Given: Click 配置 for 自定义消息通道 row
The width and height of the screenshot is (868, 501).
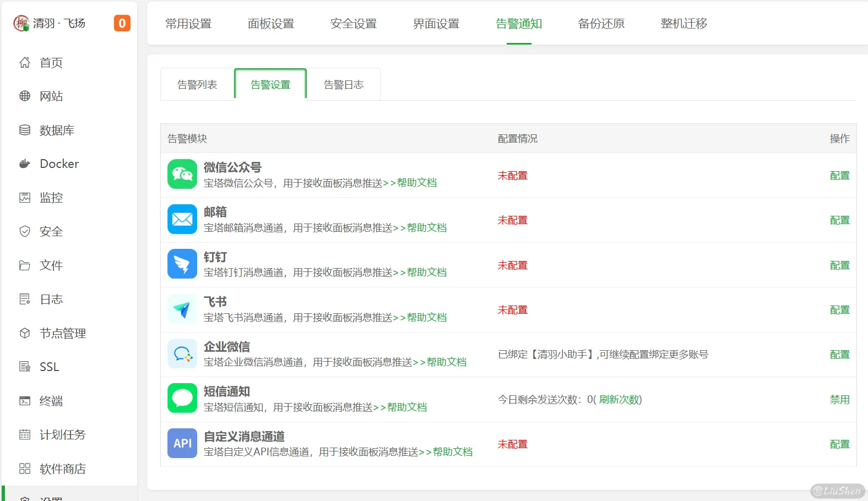Looking at the screenshot, I should click(x=839, y=444).
